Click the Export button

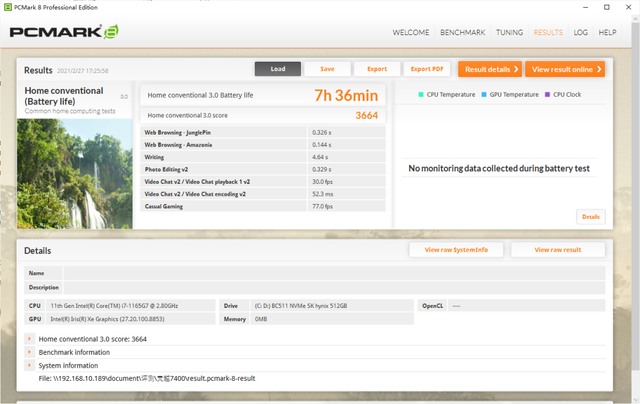pos(377,69)
